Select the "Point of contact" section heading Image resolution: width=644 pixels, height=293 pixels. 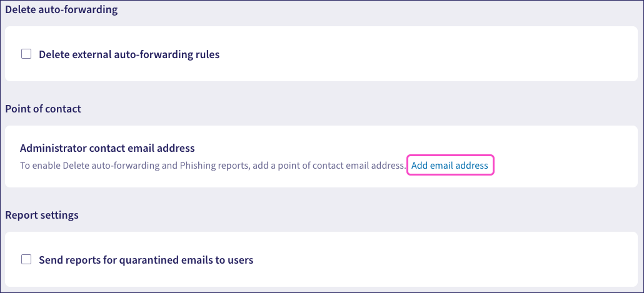[43, 109]
